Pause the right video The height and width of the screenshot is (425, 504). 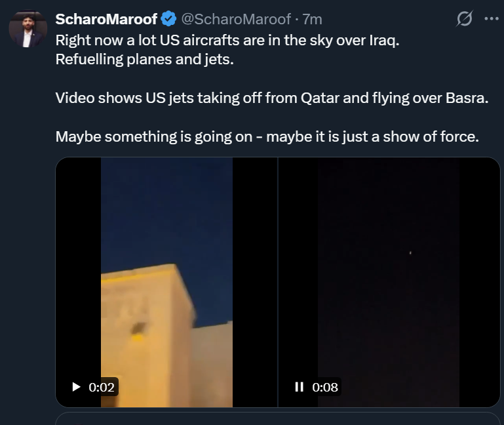(x=299, y=387)
